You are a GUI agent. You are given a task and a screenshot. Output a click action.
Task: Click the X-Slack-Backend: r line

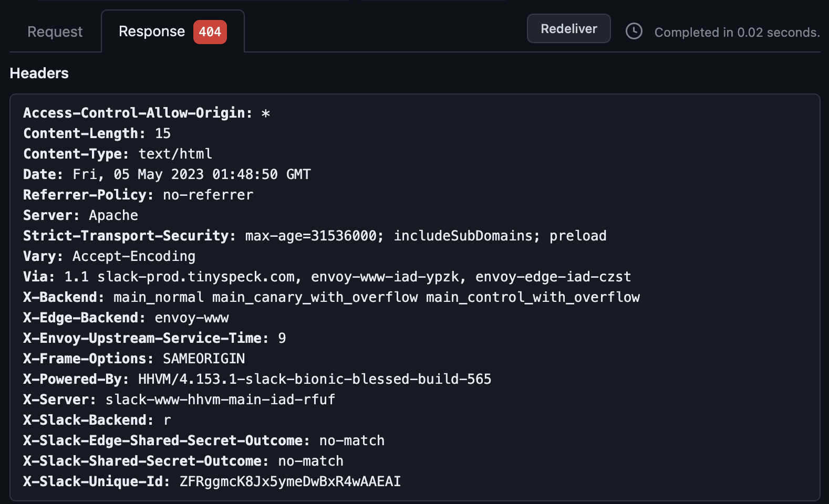coord(97,420)
